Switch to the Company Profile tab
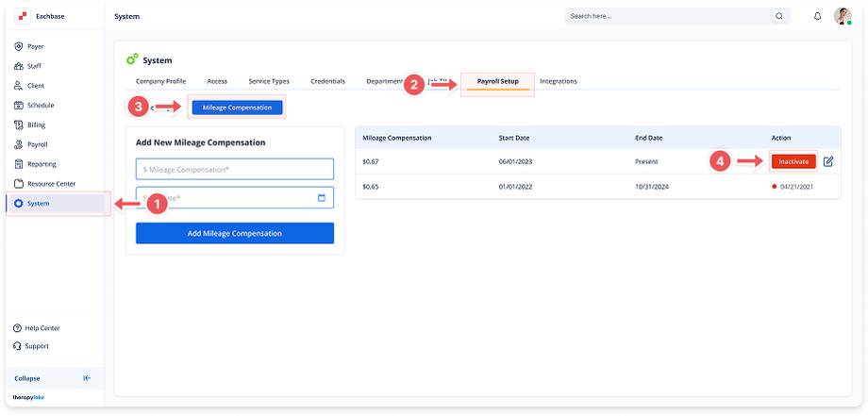 click(x=161, y=81)
